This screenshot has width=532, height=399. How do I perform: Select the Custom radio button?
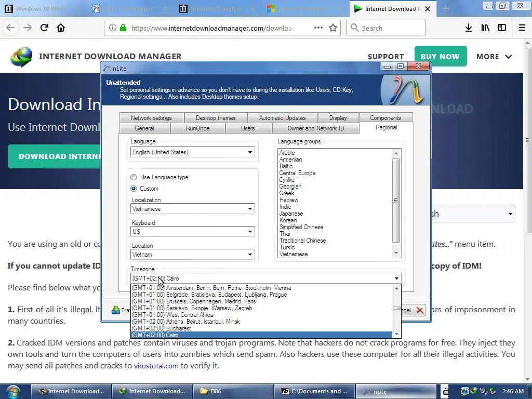coord(134,188)
